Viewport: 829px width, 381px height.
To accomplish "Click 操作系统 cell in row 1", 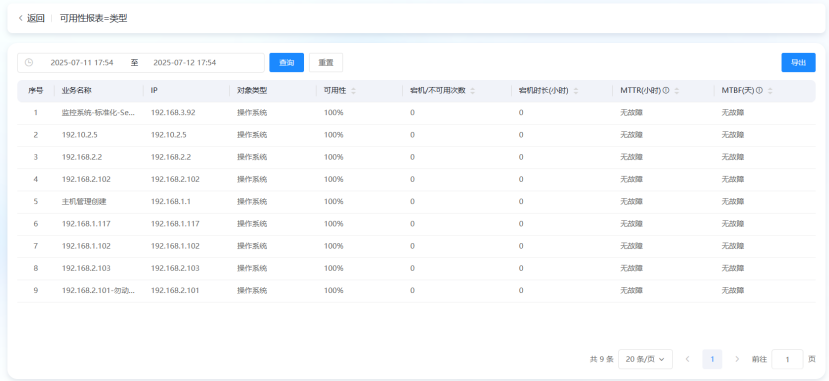I will [x=252, y=113].
